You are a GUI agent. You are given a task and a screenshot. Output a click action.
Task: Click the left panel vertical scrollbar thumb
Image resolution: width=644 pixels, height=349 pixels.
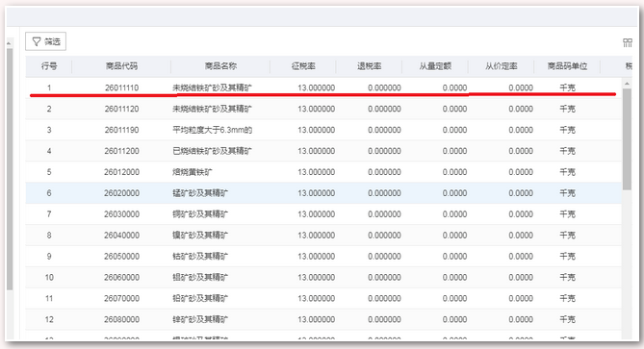pos(10,169)
